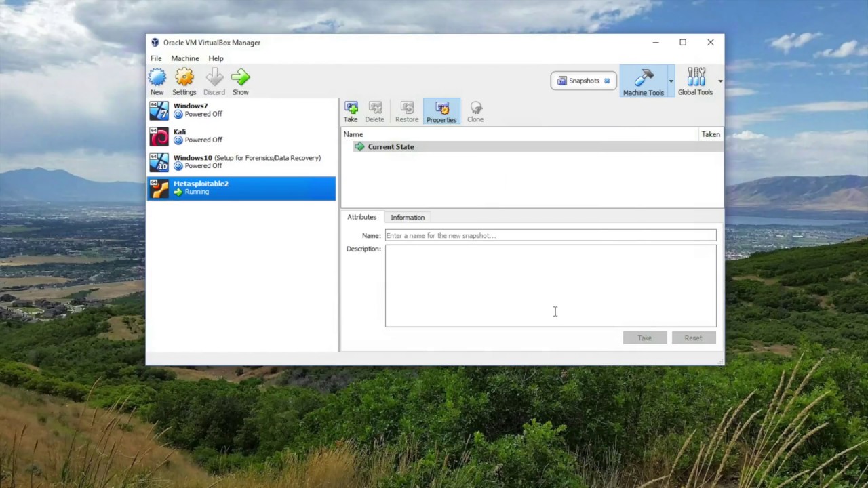Viewport: 868px width, 488px height.
Task: Click the Take button below the description
Action: coord(645,338)
